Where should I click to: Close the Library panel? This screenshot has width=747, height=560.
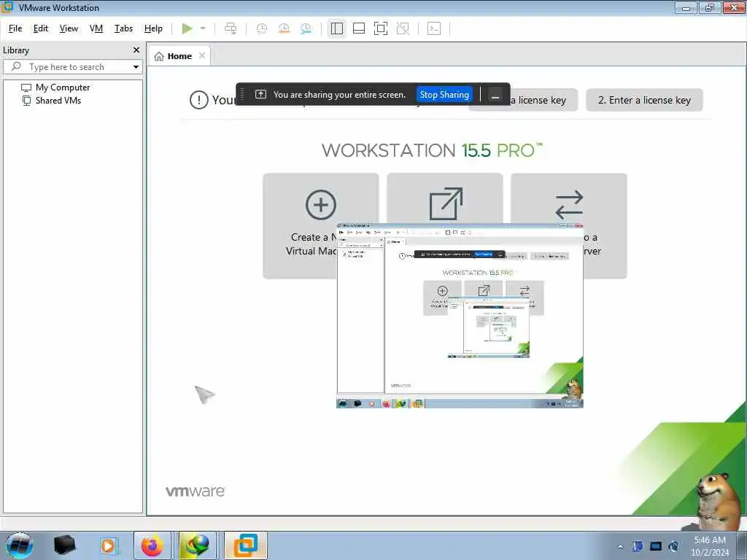[x=136, y=50]
